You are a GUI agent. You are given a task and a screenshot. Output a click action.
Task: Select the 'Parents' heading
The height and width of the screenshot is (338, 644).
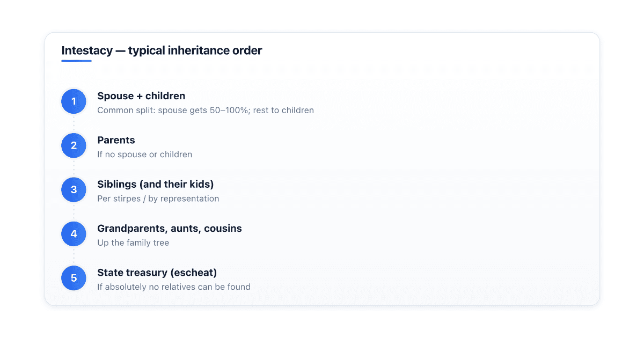coord(116,140)
